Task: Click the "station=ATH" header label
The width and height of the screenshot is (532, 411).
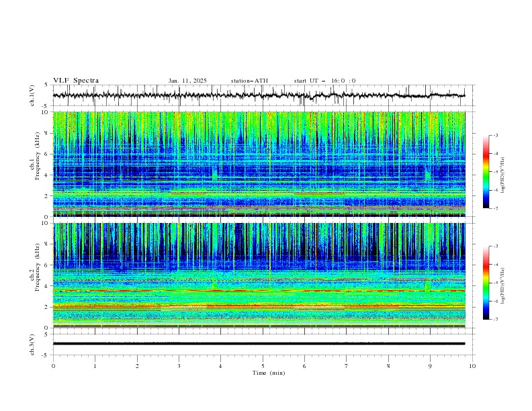Action: [249, 81]
